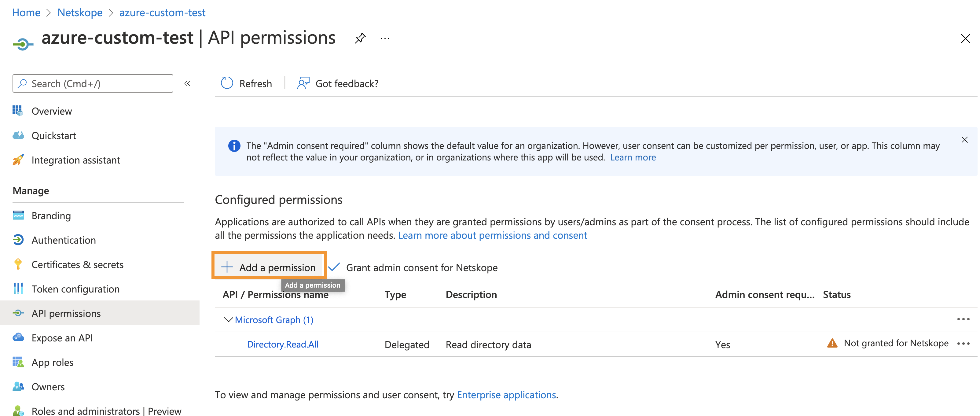Click the Refresh icon

(227, 83)
